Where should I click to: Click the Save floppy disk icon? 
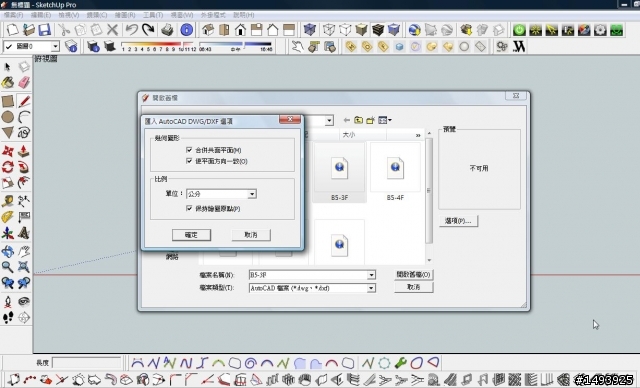point(44,30)
